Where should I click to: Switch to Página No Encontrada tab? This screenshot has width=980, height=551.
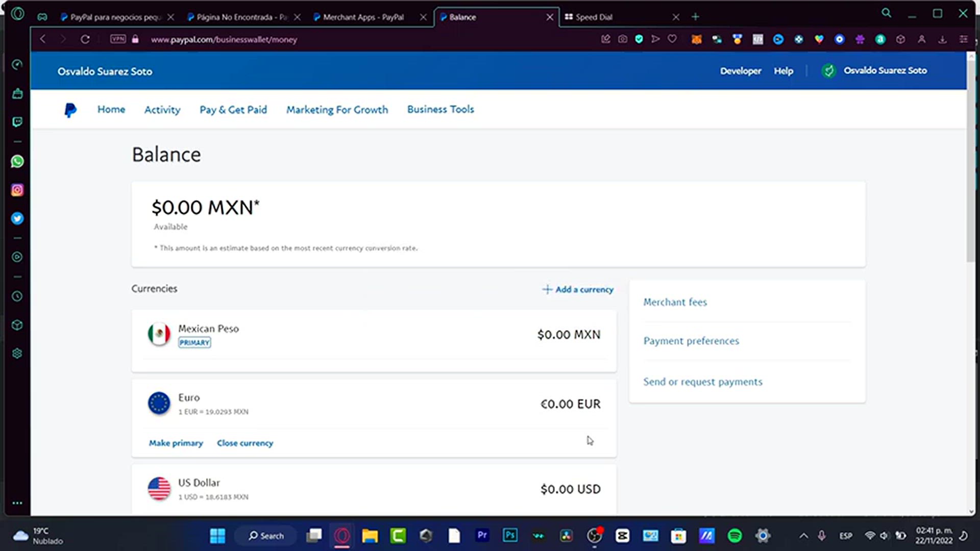click(x=241, y=17)
